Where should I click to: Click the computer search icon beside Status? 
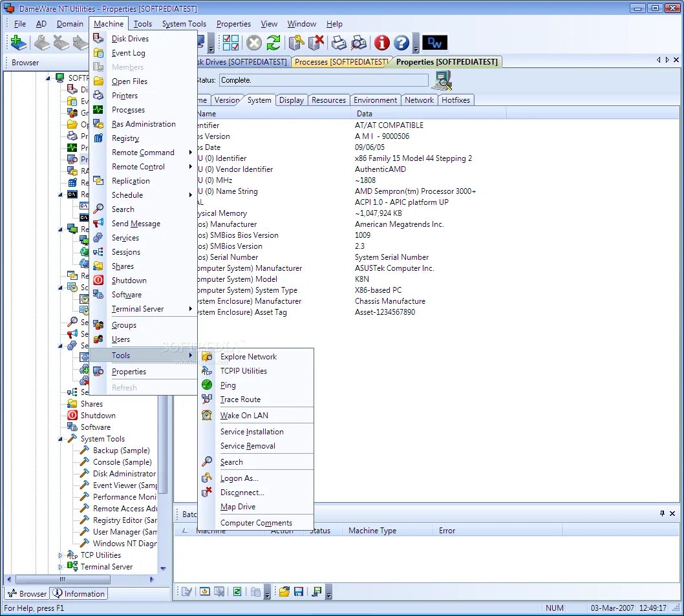443,81
